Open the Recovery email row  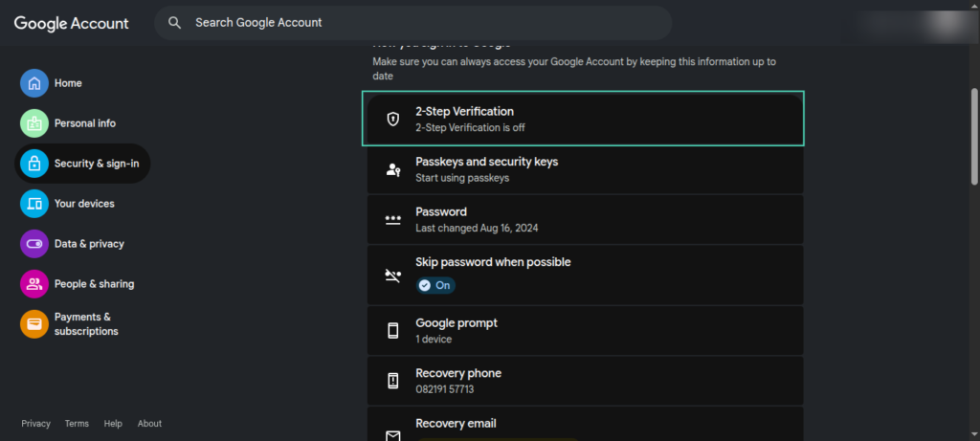584,425
